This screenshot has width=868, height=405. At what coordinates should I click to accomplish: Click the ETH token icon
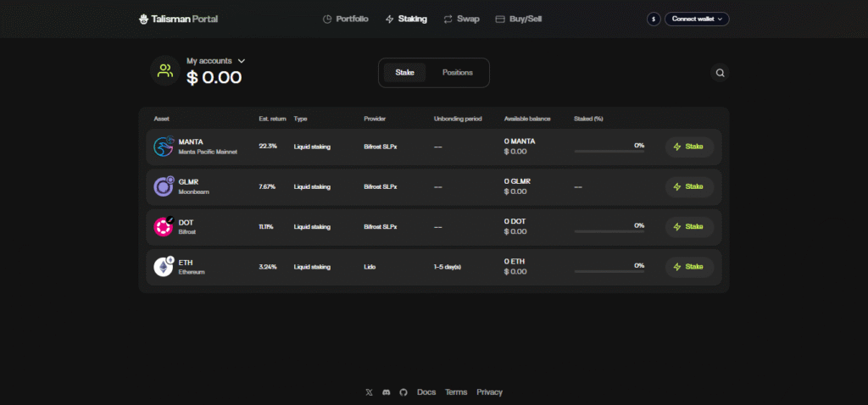click(163, 267)
